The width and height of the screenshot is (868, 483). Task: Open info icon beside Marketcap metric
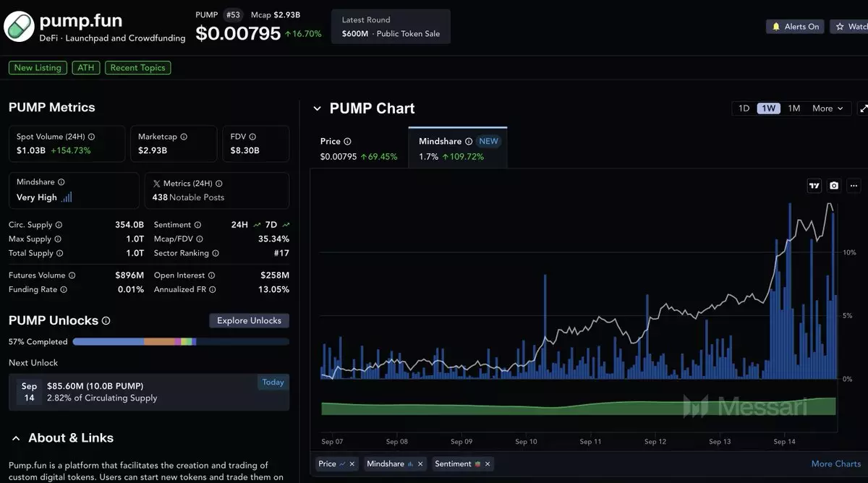[184, 137]
